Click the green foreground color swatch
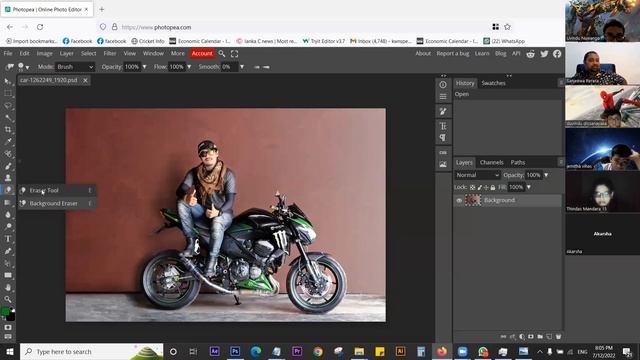Image resolution: width=640 pixels, height=360 pixels. [x=5, y=312]
